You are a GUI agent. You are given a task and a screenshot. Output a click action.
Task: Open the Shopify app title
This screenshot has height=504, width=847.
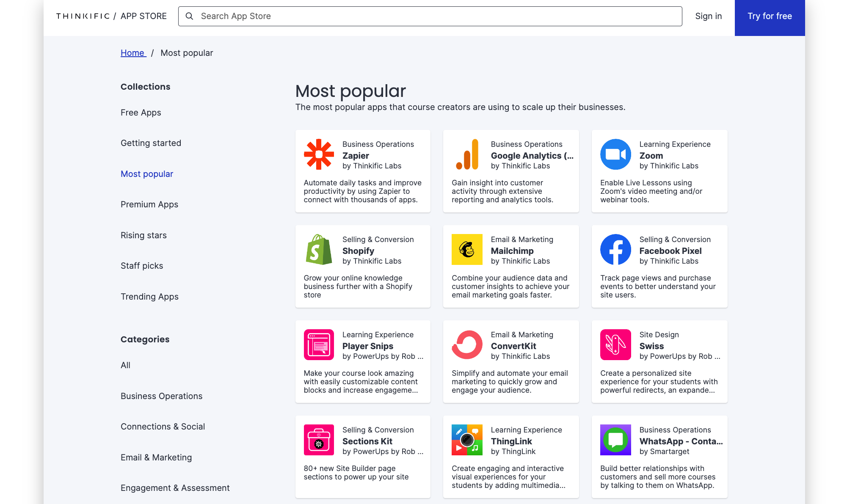click(358, 251)
